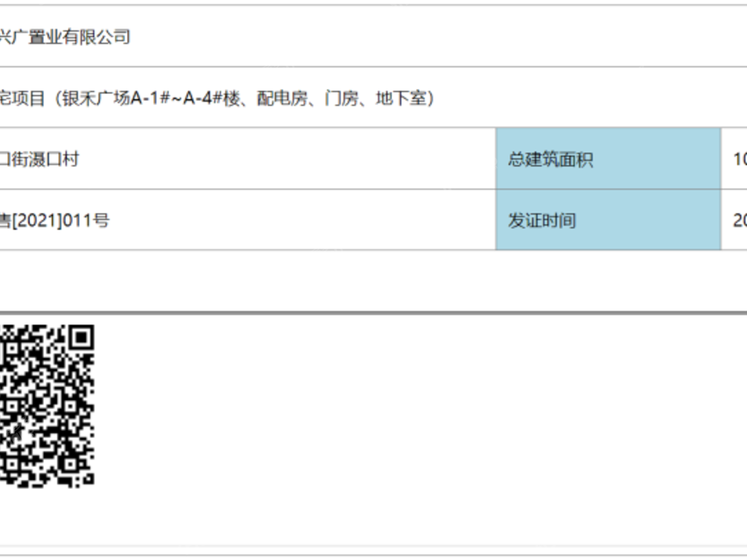The height and width of the screenshot is (560, 747).
Task: Click the address text 街滠口村
Action: tap(46, 159)
